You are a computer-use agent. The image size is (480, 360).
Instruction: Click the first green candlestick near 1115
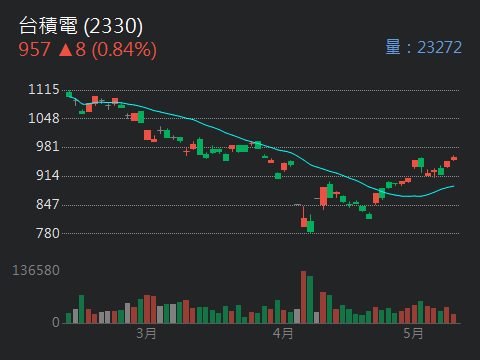pos(69,94)
